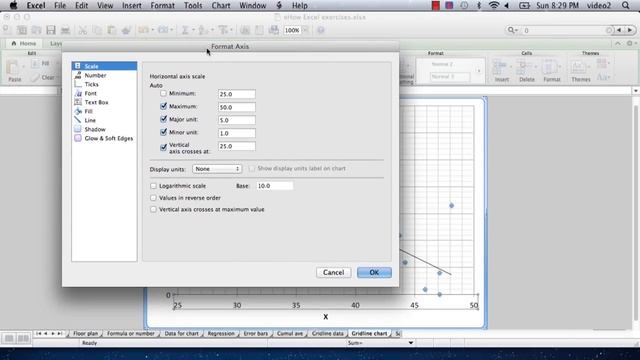Enable the Logarithmic scale checkbox

tap(153, 186)
